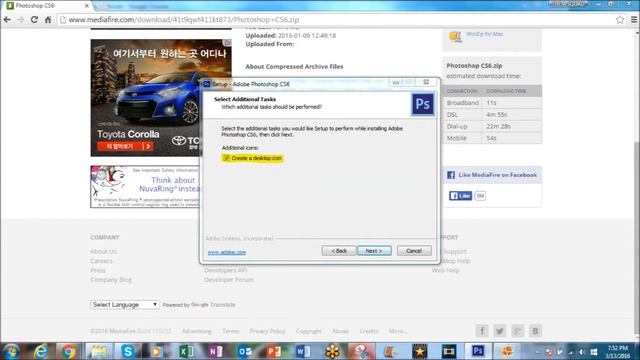Image resolution: width=640 pixels, height=360 pixels.
Task: Launch Internet Explorer from the taskbar
Action: pyautogui.click(x=40, y=351)
